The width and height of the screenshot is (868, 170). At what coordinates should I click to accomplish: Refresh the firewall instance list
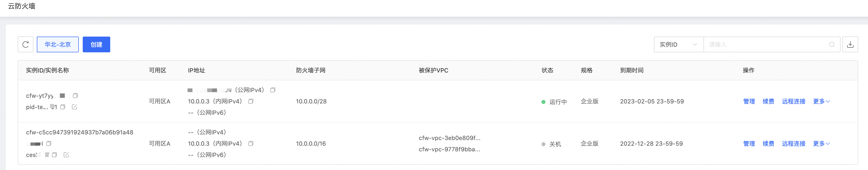(25, 44)
